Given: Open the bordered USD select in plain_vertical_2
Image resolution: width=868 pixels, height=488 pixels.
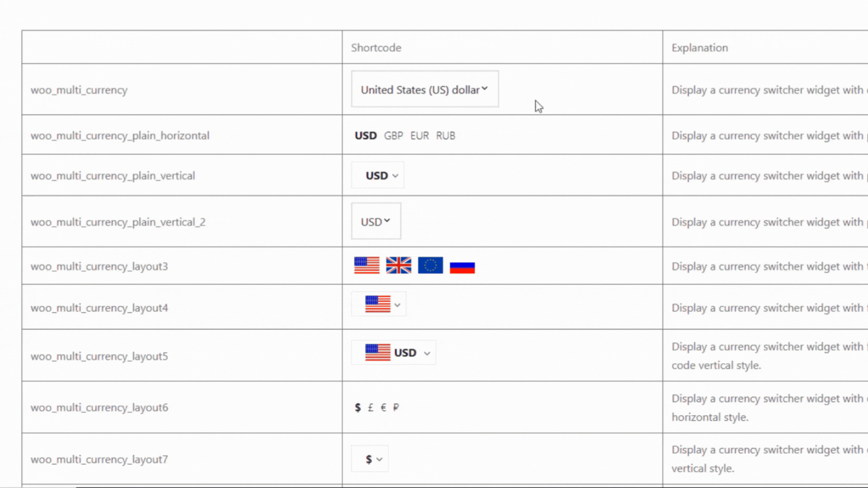Looking at the screenshot, I should click(x=376, y=221).
